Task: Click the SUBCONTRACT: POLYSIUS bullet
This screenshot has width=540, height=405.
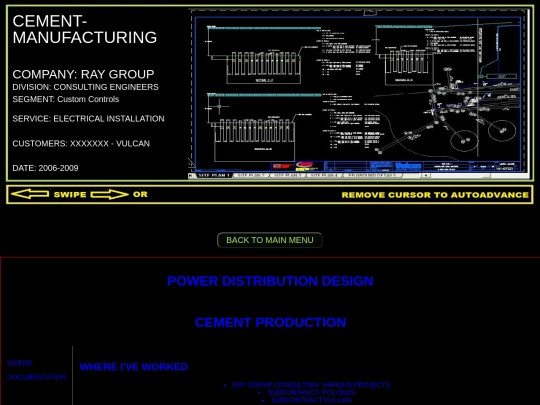Action: (x=311, y=392)
